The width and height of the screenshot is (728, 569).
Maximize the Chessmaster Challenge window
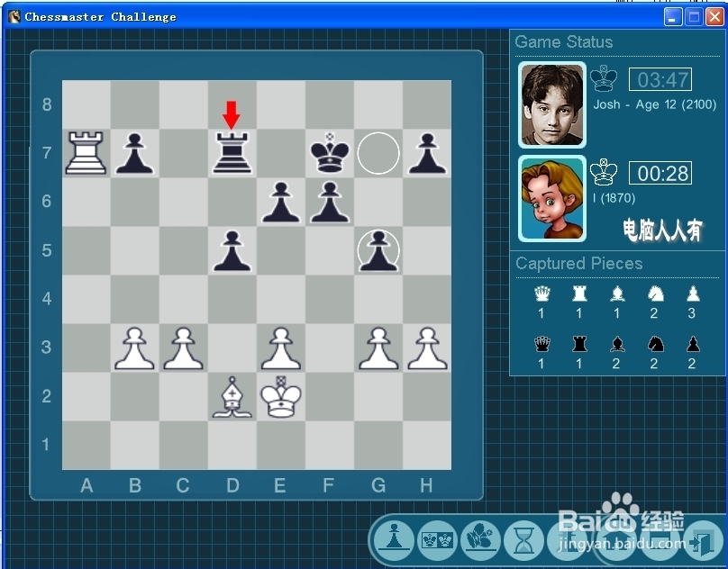tap(694, 17)
